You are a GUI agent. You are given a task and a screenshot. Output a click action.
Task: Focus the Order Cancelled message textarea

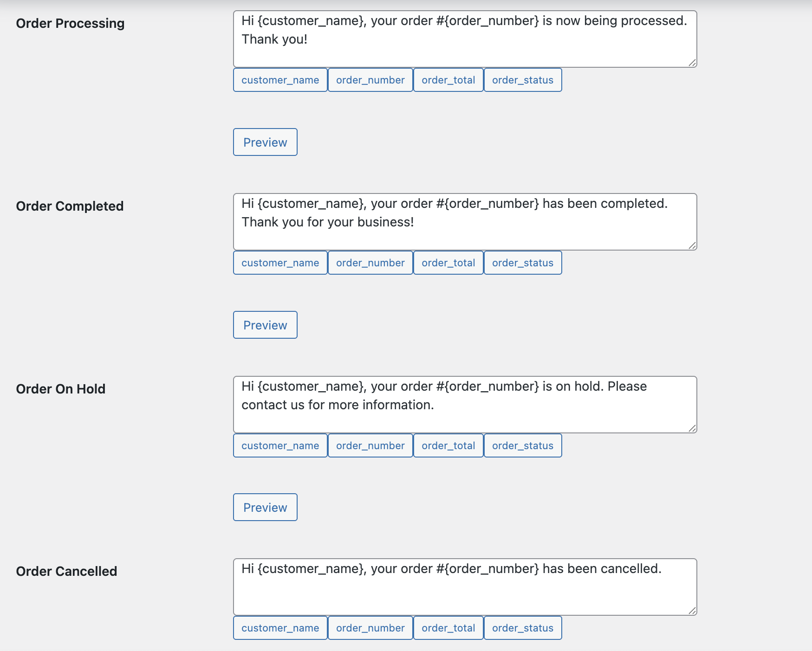[x=464, y=587]
